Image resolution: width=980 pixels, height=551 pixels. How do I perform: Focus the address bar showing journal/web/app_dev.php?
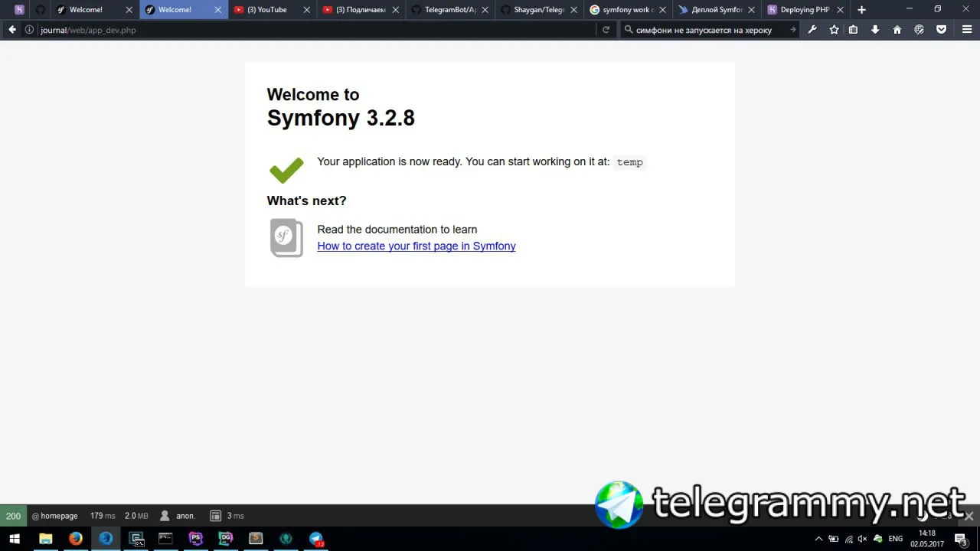point(314,30)
